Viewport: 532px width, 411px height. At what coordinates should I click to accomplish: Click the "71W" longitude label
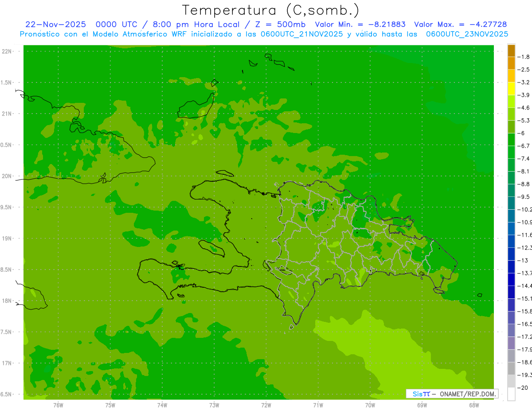coord(318,405)
